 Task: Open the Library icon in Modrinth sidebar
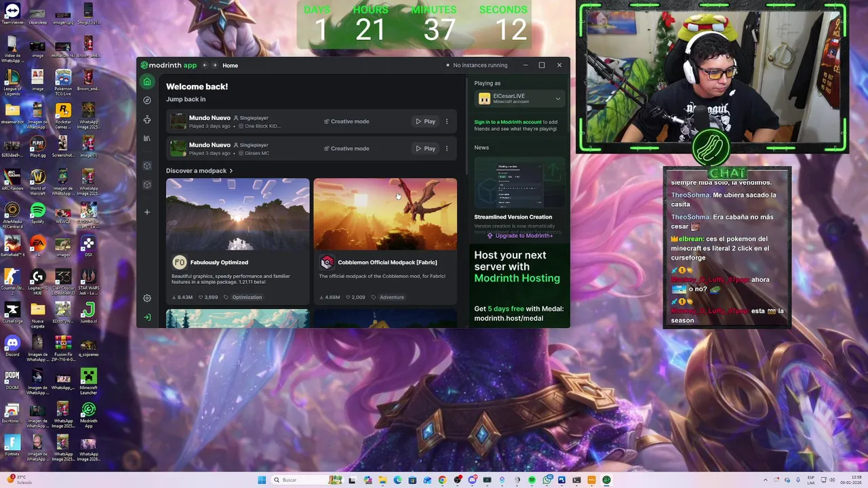[147, 138]
